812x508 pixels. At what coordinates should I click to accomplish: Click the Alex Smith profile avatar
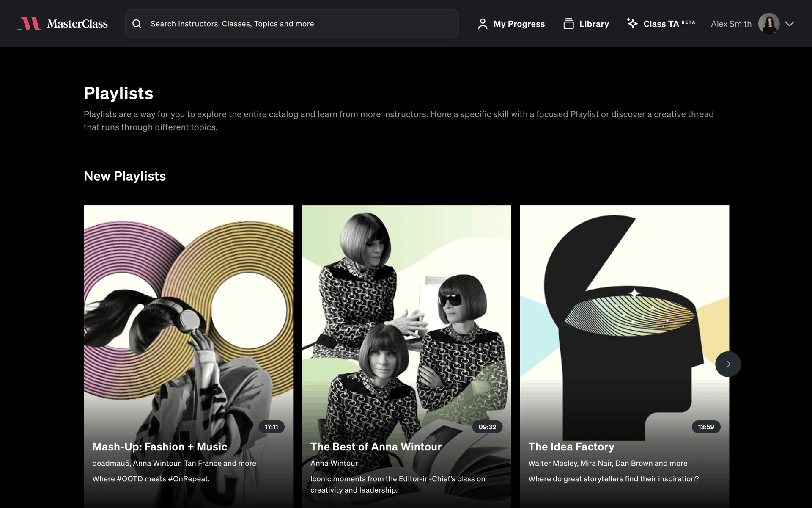pos(769,24)
